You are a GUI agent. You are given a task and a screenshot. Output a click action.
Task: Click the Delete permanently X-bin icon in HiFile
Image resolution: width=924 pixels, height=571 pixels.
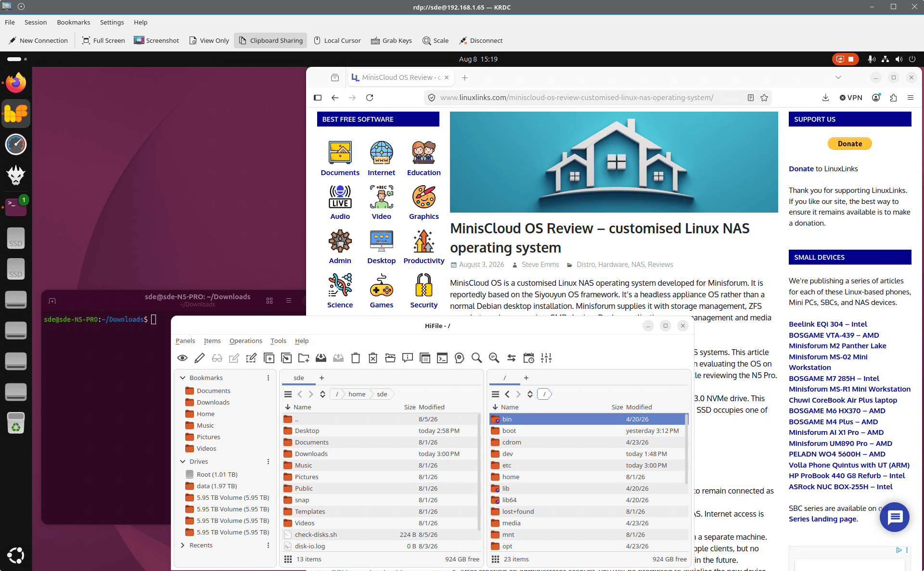coord(373,358)
